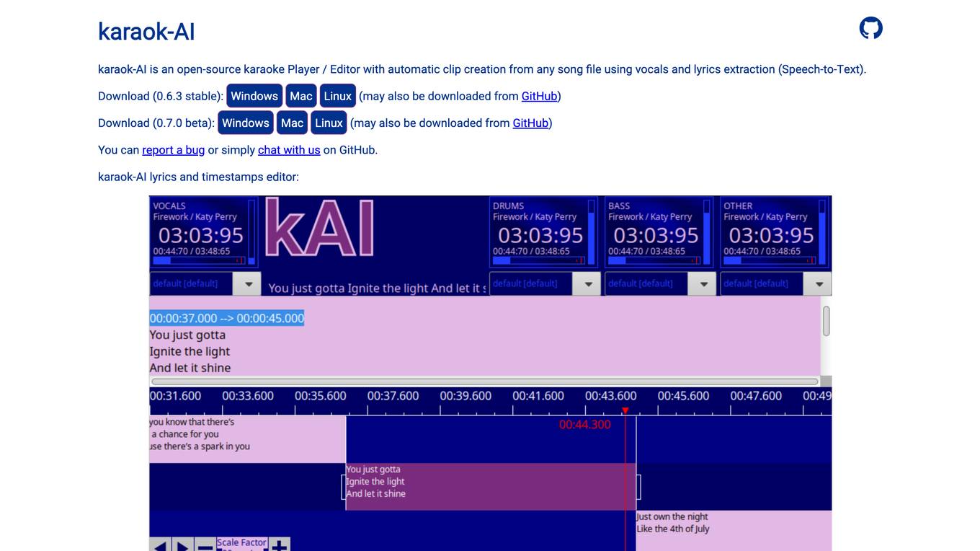
Task: Open BASS output device dropdown arrow
Action: 703,283
